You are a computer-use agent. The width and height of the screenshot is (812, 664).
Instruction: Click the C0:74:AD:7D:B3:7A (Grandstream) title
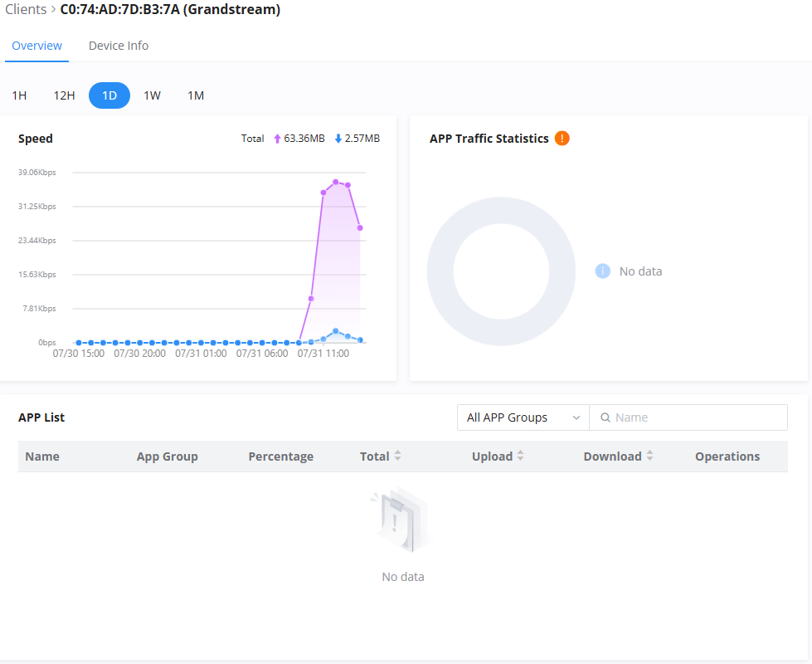click(x=170, y=9)
